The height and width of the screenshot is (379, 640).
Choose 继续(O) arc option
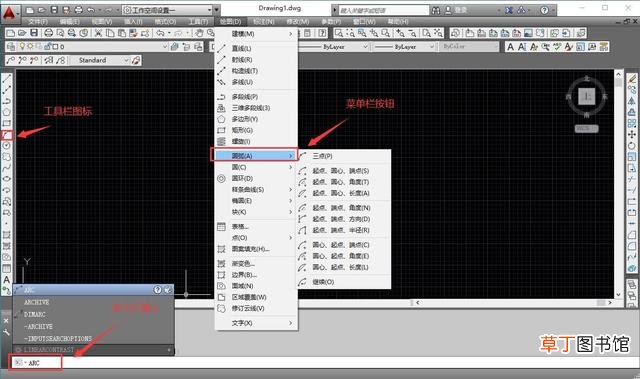(344, 281)
